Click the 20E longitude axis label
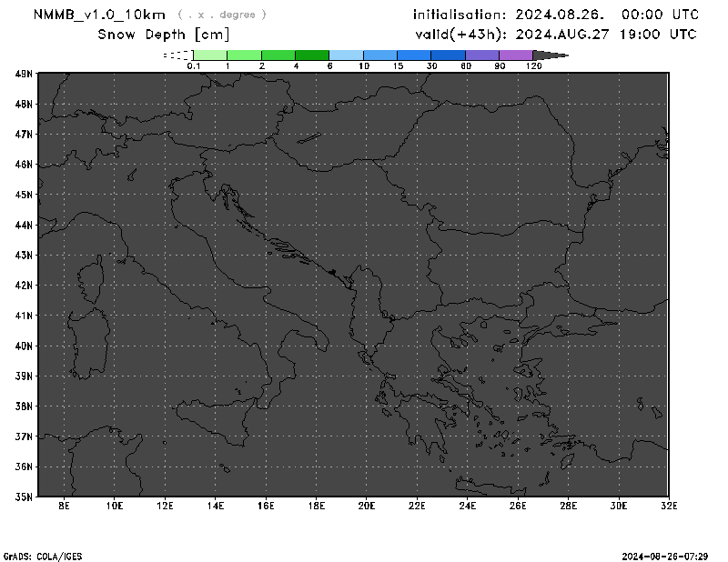This screenshot has width=728, height=562. pos(367,504)
